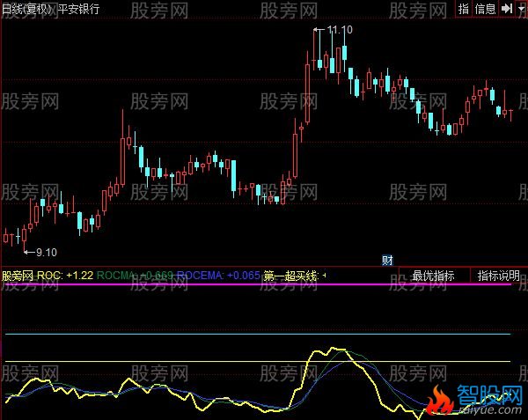Viewport: 528px width, 420px height.
Task: Click the ROC: +1.22 value
Action: point(65,276)
